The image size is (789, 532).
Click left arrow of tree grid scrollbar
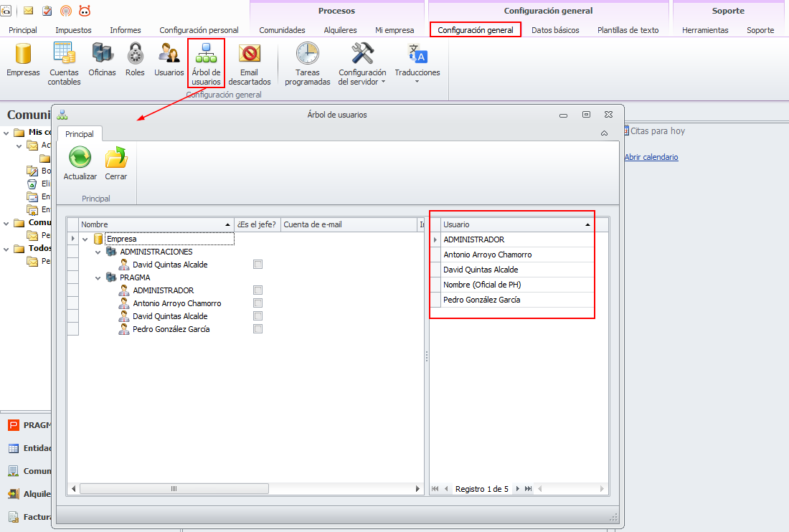73,489
